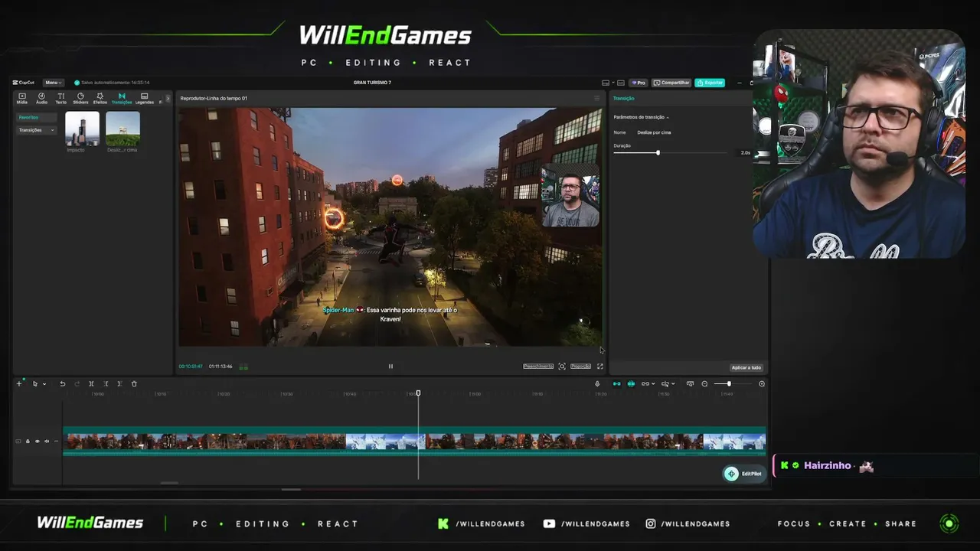Split the clip at the playhead
Screen dimensions: 980x551
click(91, 383)
